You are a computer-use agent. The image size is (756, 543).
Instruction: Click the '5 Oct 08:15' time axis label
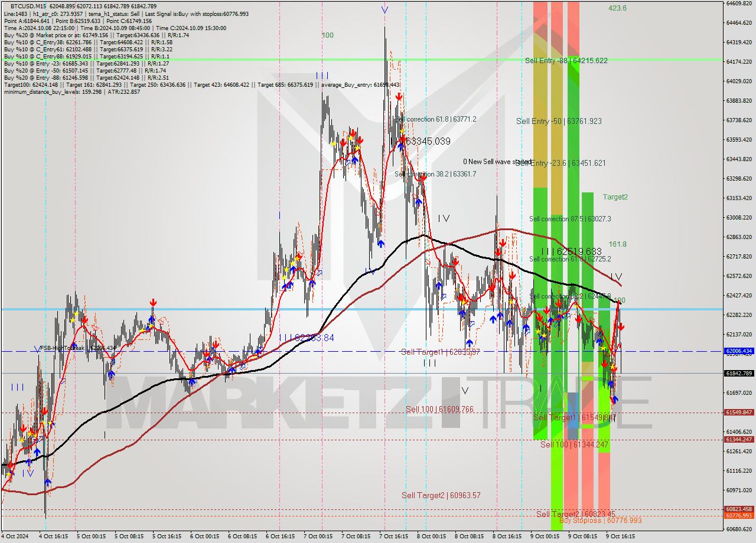[x=128, y=537]
